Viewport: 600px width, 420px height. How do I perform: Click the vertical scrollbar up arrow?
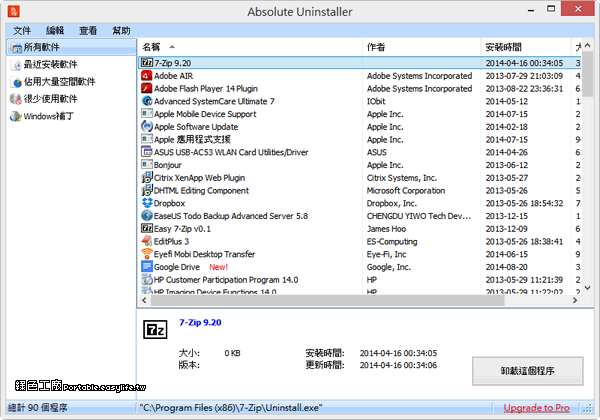588,45
